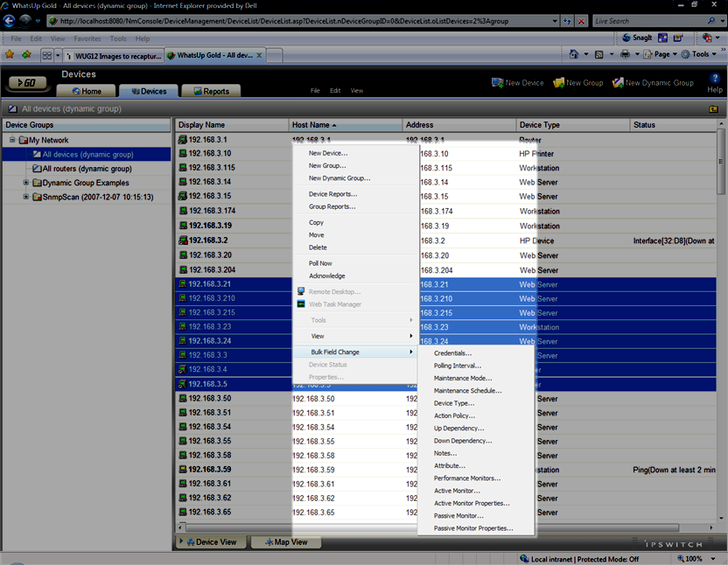Switch to the Reports tab

210,91
